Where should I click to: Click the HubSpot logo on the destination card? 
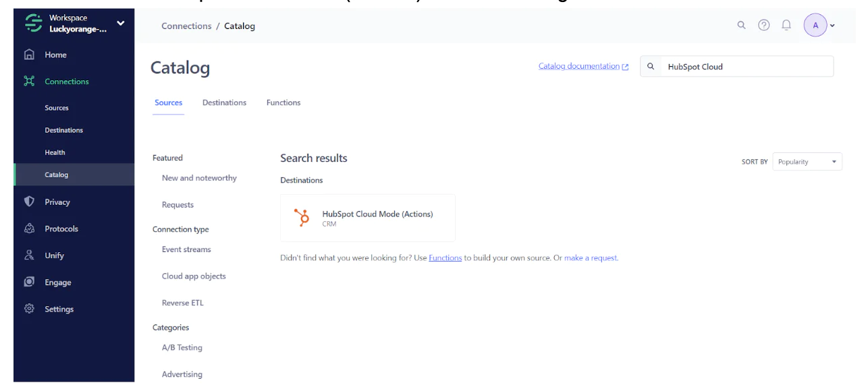[301, 217]
